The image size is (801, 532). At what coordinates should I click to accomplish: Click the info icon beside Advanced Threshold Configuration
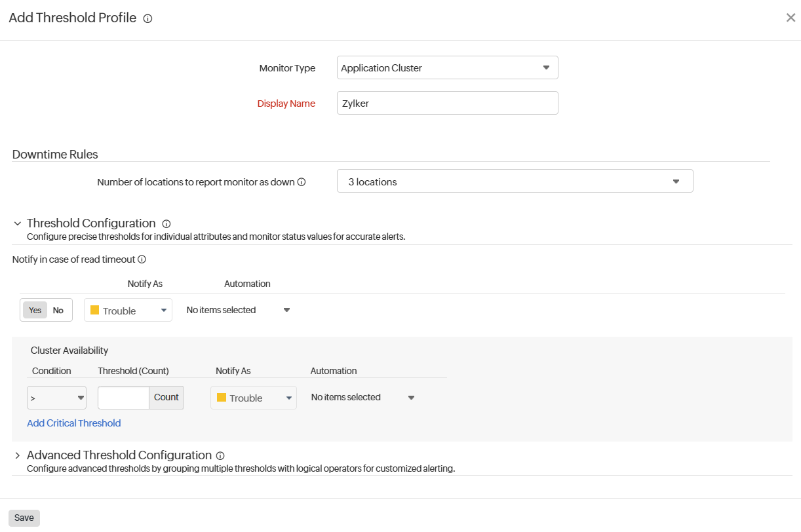[220, 455]
